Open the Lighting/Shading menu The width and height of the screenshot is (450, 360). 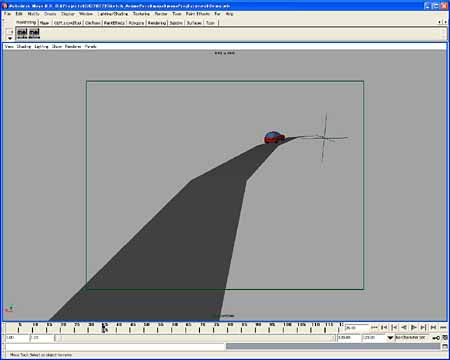pyautogui.click(x=113, y=14)
